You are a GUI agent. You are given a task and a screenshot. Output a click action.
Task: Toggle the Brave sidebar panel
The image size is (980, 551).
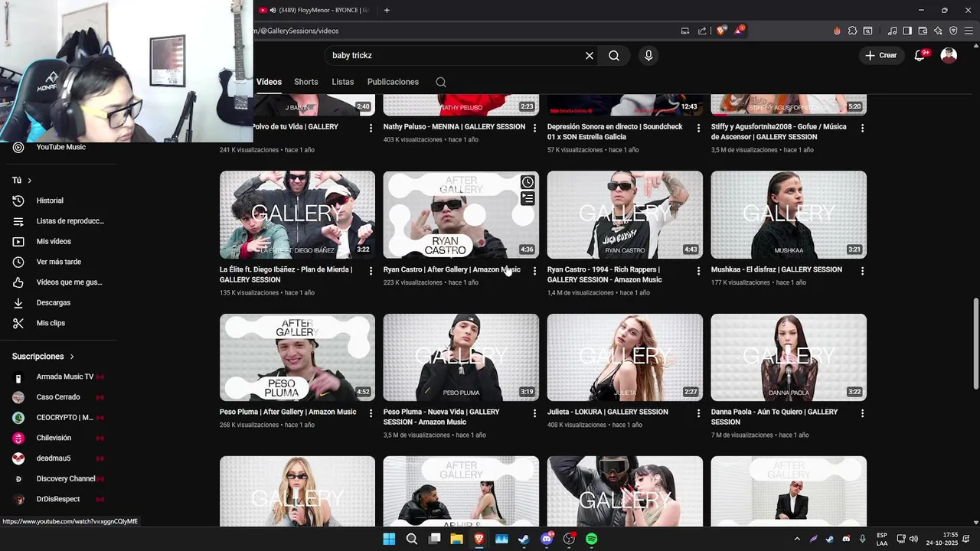pyautogui.click(x=907, y=31)
